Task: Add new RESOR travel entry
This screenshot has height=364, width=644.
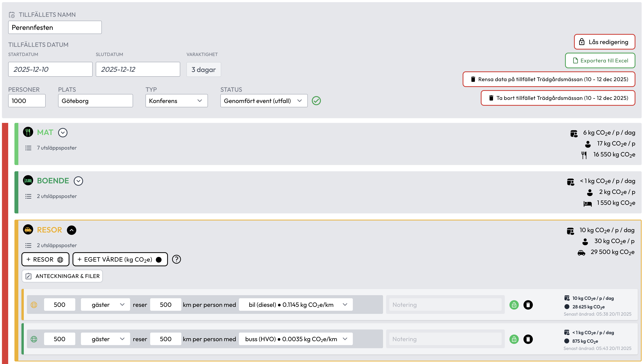Action: [x=45, y=259]
